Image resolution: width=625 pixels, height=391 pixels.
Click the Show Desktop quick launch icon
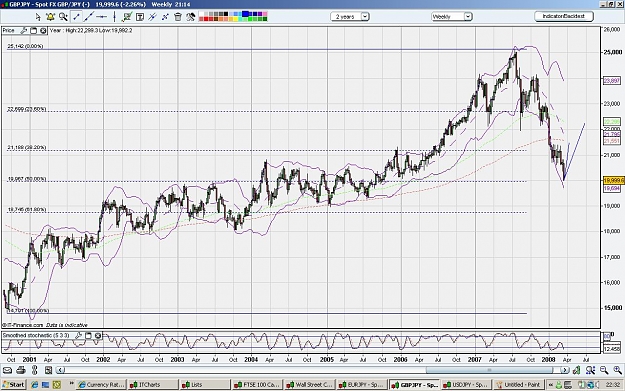coord(45,385)
